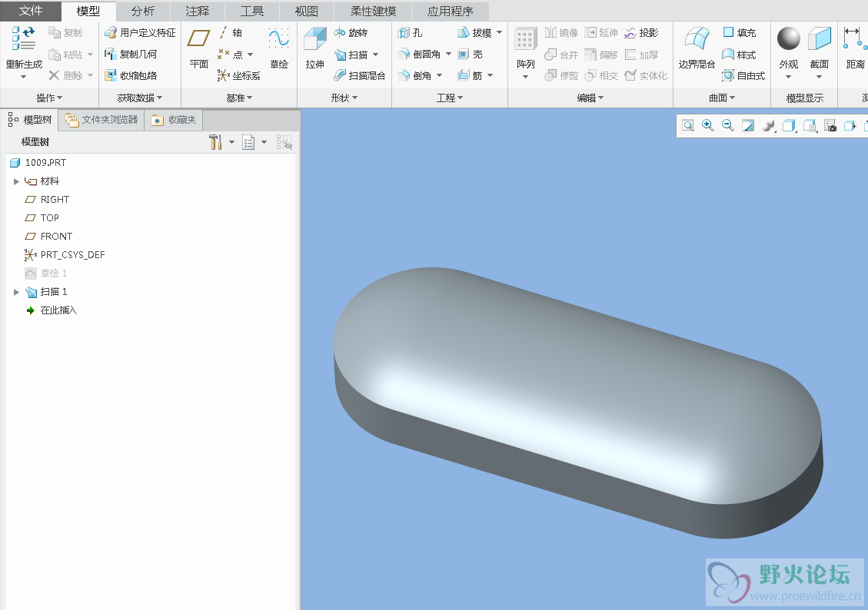Screen dimensions: 868x610
Task: Select the 筋 (Rib) tool
Action: (x=470, y=75)
